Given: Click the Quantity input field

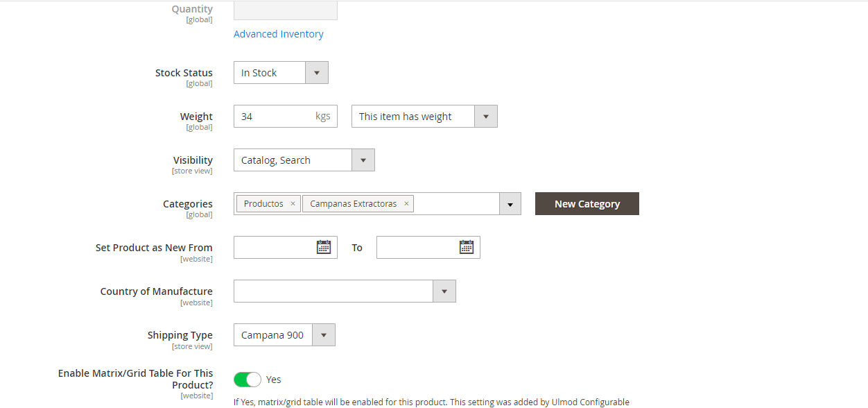Looking at the screenshot, I should pyautogui.click(x=285, y=10).
